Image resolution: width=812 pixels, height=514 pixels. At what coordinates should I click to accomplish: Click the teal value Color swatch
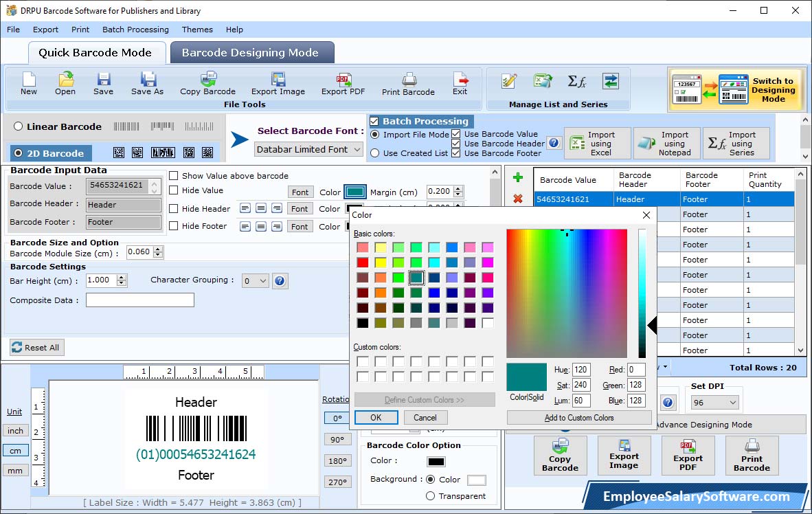coord(355,192)
